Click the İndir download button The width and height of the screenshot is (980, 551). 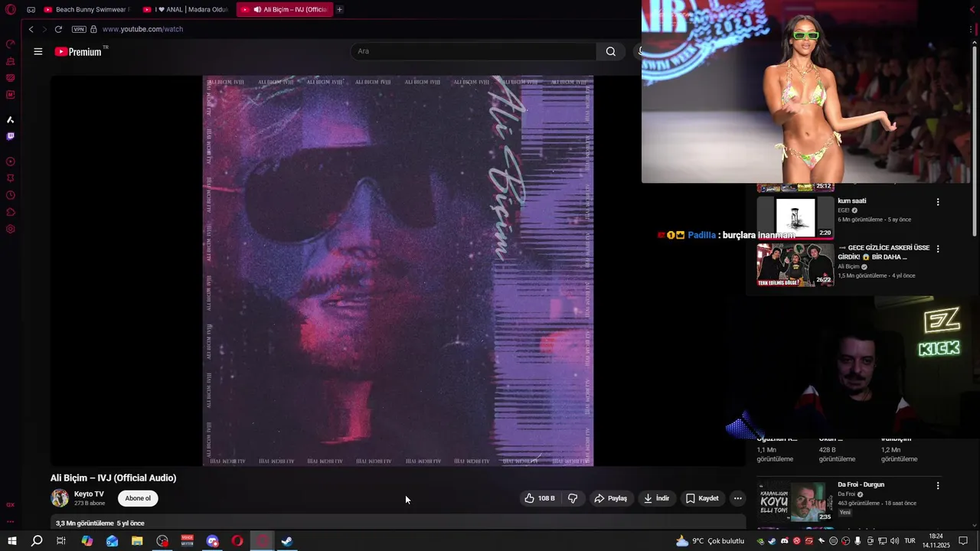(x=657, y=498)
